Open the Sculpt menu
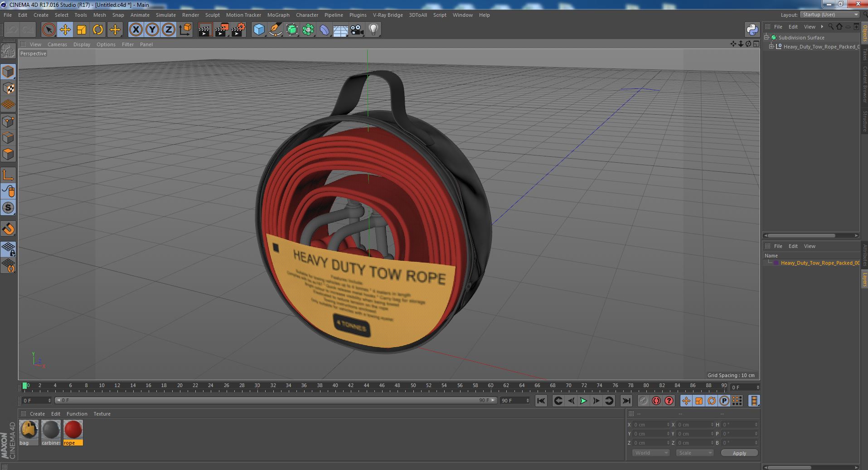868x470 pixels. 212,15
